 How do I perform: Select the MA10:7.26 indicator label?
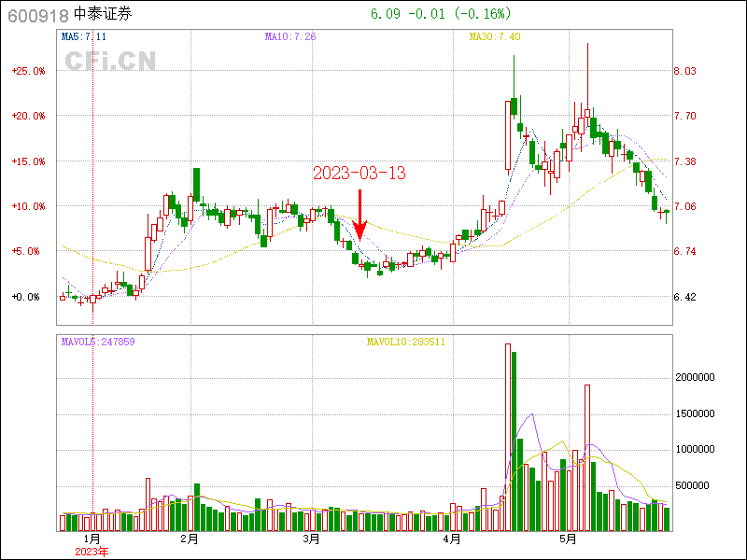coord(290,36)
